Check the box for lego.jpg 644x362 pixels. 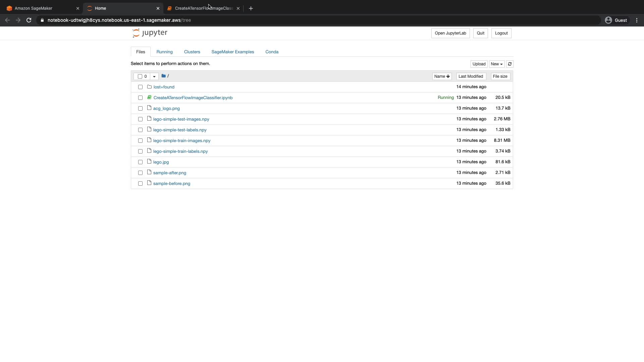click(x=140, y=162)
